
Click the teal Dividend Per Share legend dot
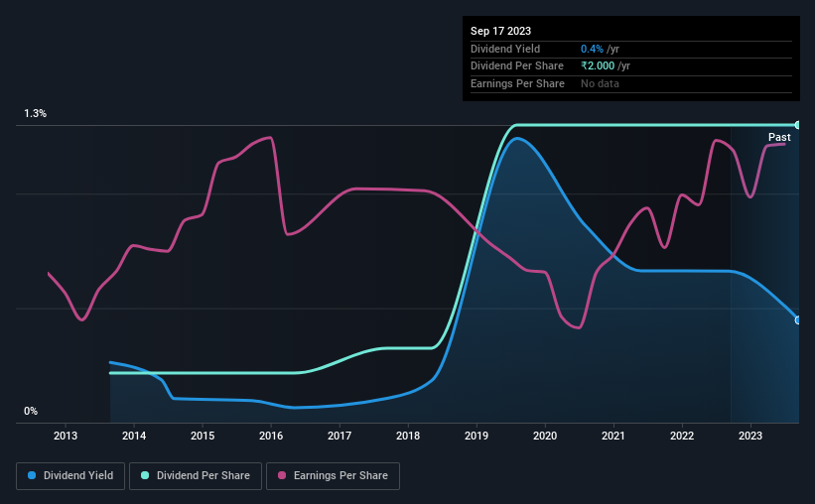tap(145, 475)
